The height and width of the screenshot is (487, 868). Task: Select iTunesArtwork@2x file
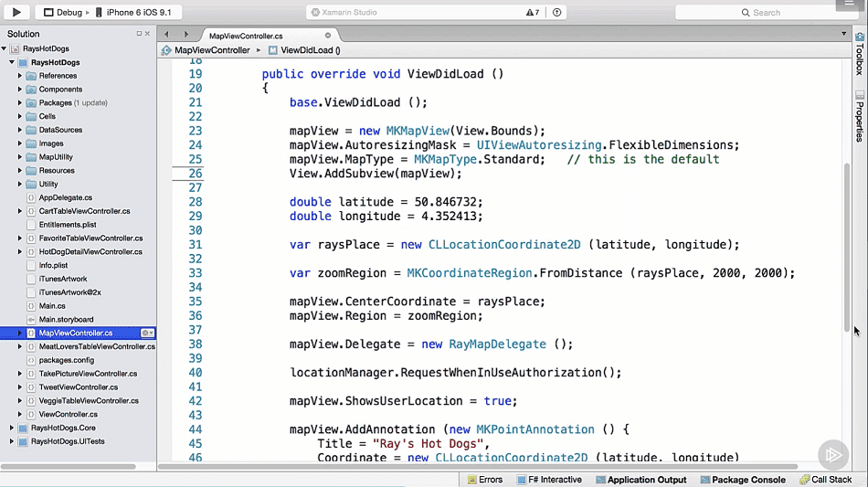pos(69,292)
